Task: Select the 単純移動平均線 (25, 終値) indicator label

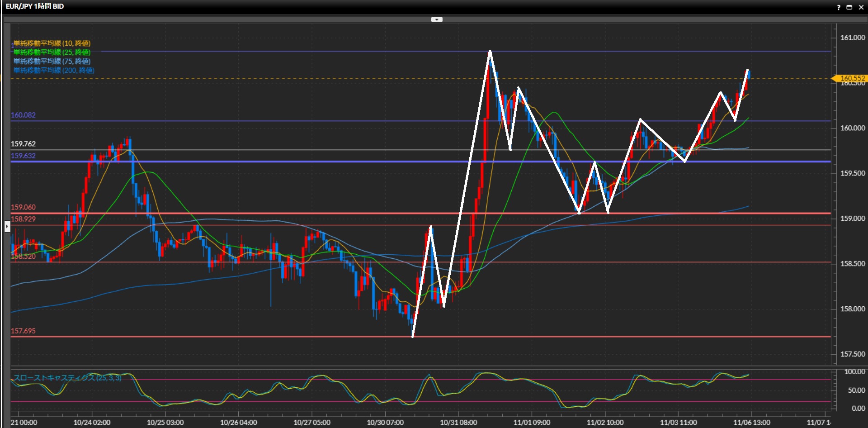Action: pos(52,52)
